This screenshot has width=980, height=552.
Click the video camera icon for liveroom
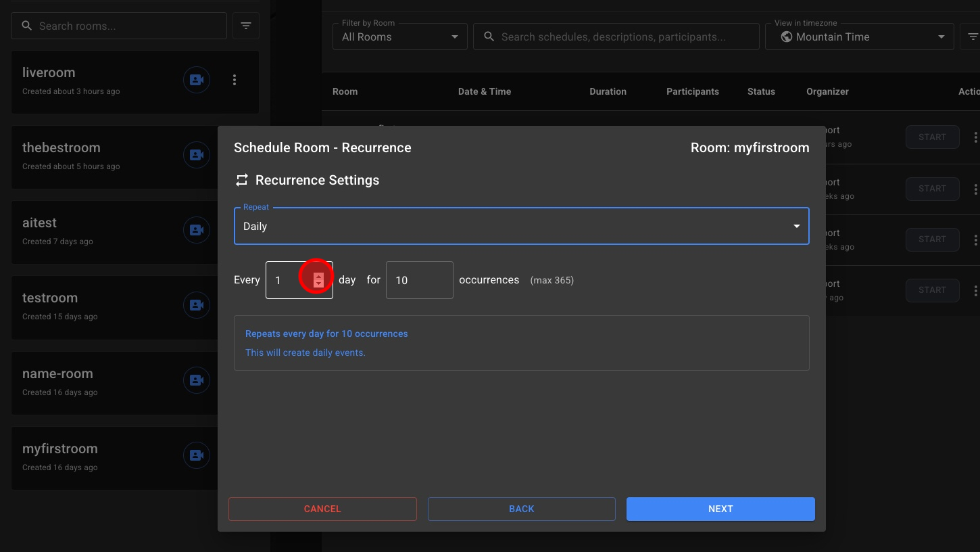coord(197,80)
